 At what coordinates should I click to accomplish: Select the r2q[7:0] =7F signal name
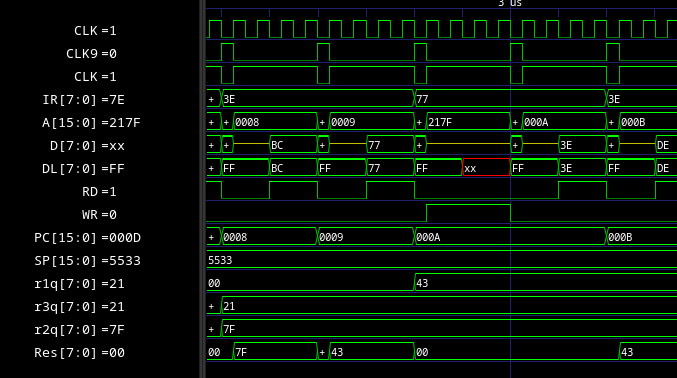click(79, 330)
